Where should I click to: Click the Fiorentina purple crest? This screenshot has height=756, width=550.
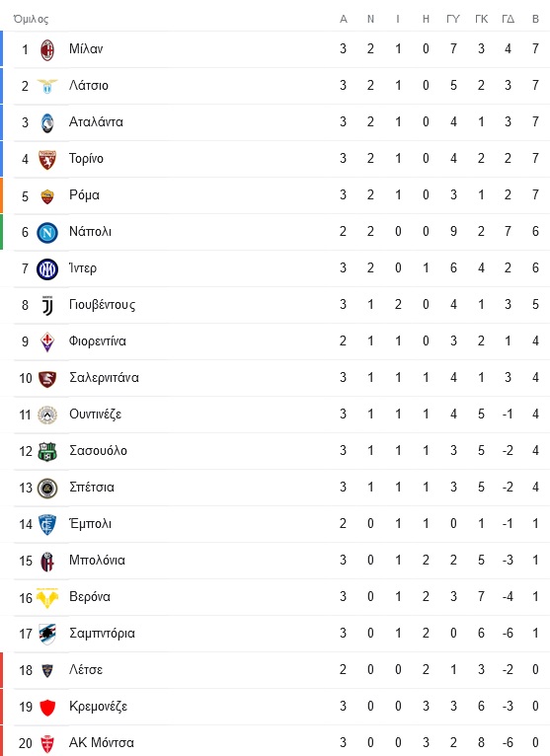pos(47,341)
